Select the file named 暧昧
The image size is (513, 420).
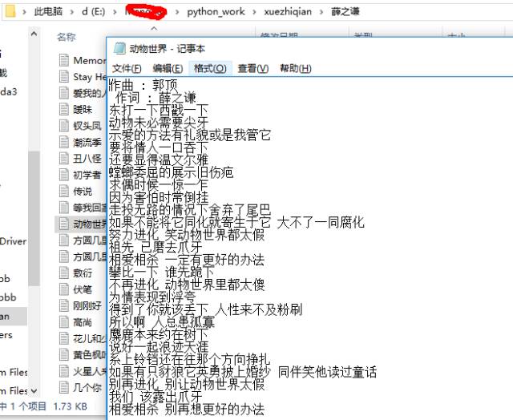pyautogui.click(x=83, y=109)
